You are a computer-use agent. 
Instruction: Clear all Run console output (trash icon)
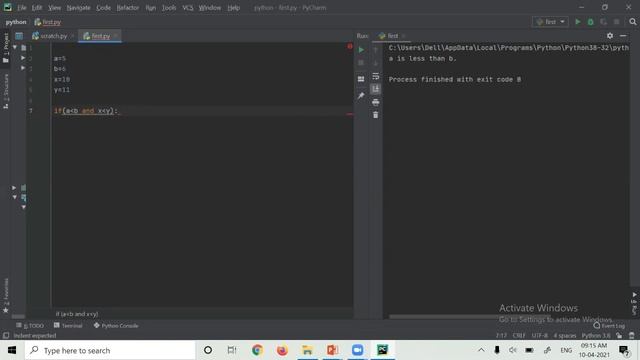point(376,116)
